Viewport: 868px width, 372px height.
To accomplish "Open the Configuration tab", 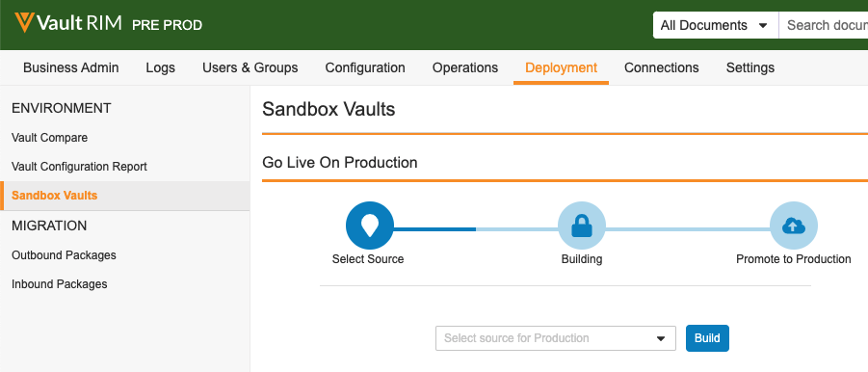I will 365,68.
